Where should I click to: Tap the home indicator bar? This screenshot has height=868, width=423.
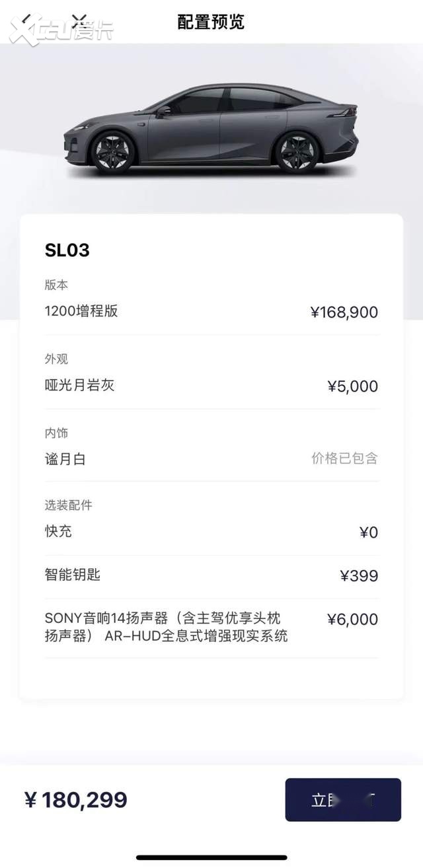tap(211, 857)
